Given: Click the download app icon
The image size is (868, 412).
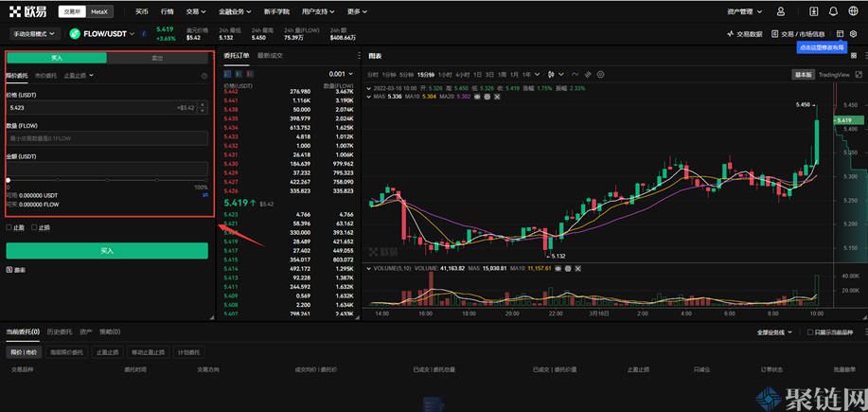Looking at the screenshot, I should [814, 11].
